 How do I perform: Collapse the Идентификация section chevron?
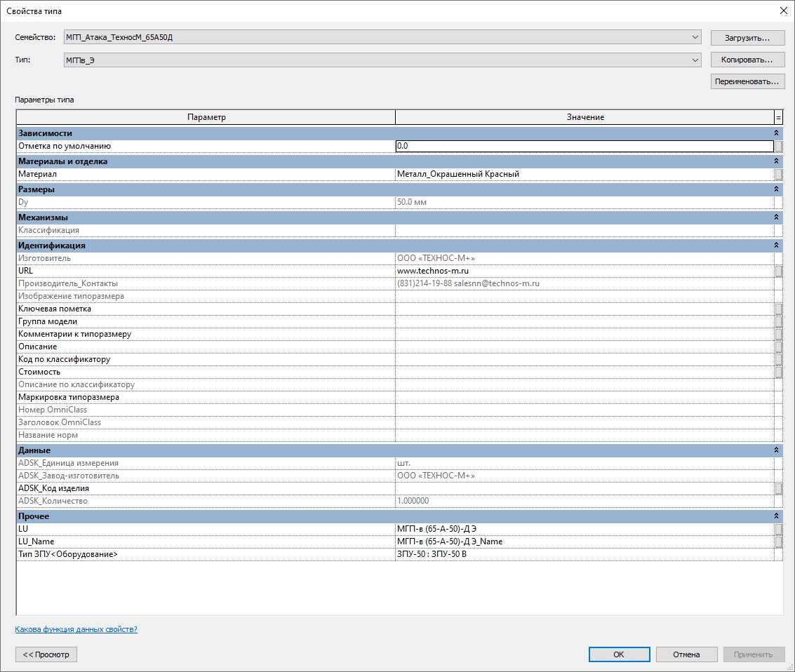tap(776, 246)
